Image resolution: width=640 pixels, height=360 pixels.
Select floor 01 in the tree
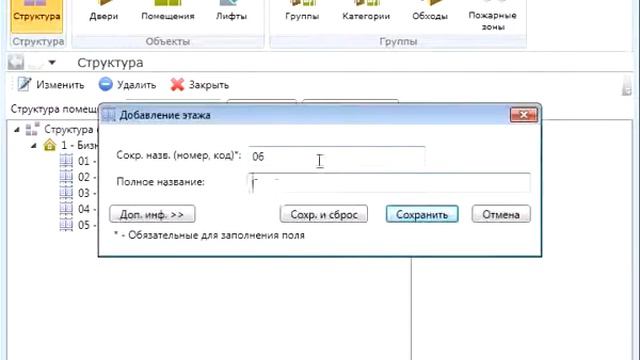[x=78, y=161]
